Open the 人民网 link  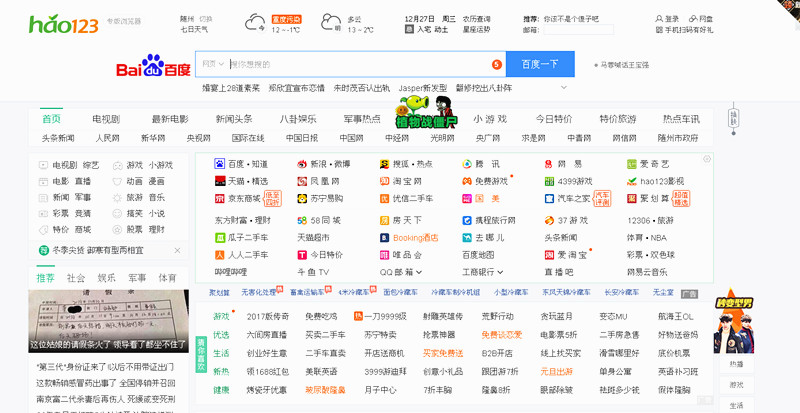(x=108, y=138)
